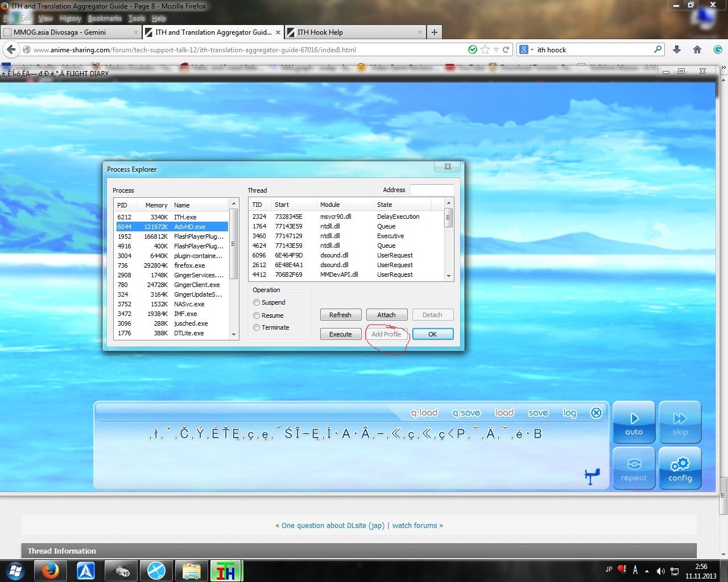Click the skip fast-forward icon in game
The image size is (728, 582).
[x=680, y=423]
